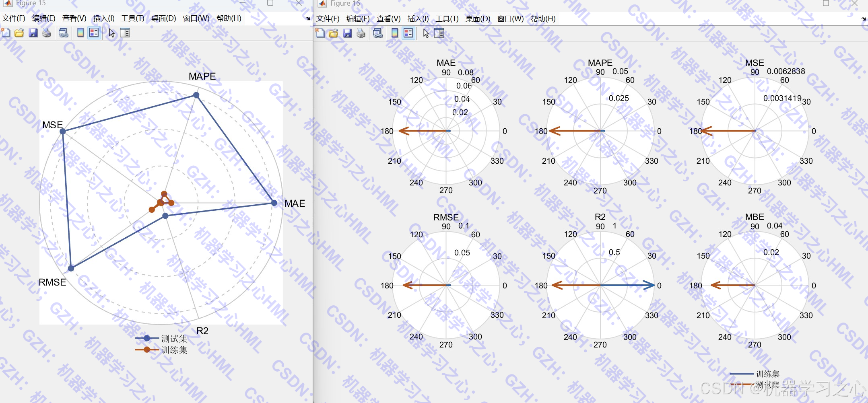Screen dimensions: 868x403
Task: Click Print Figure icon in Figure 15 toolbar
Action: [47, 33]
